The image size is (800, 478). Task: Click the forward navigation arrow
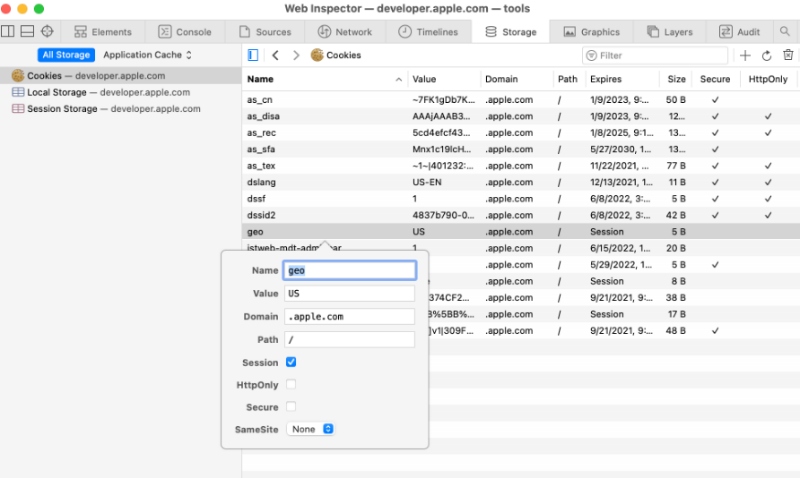(296, 56)
